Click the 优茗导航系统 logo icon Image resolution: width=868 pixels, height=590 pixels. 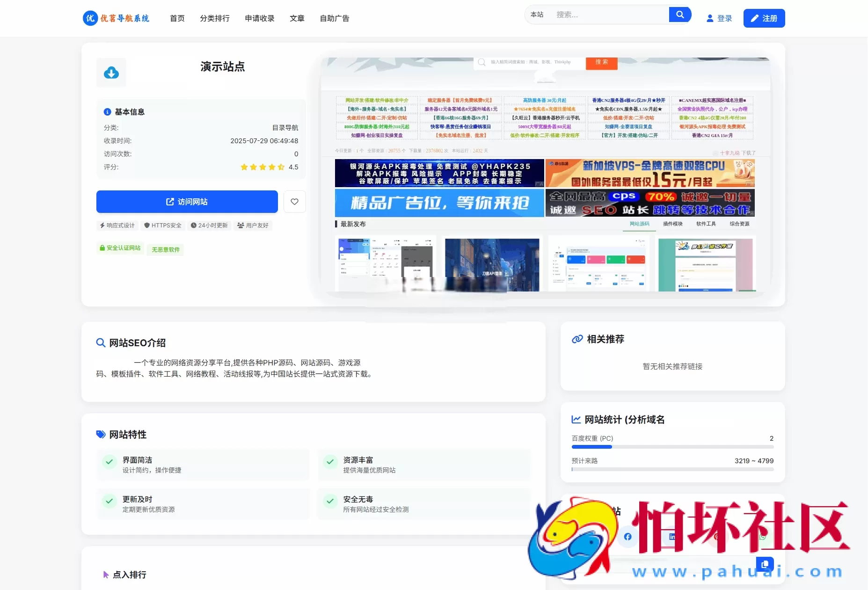pyautogui.click(x=90, y=18)
